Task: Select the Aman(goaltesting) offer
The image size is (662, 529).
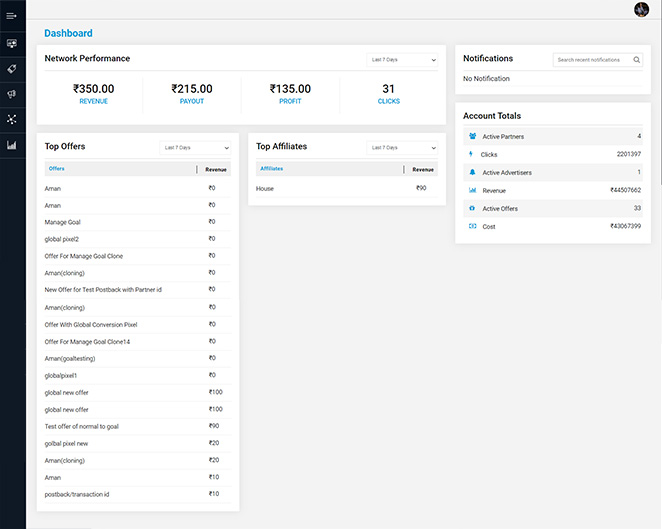Action: (x=70, y=358)
